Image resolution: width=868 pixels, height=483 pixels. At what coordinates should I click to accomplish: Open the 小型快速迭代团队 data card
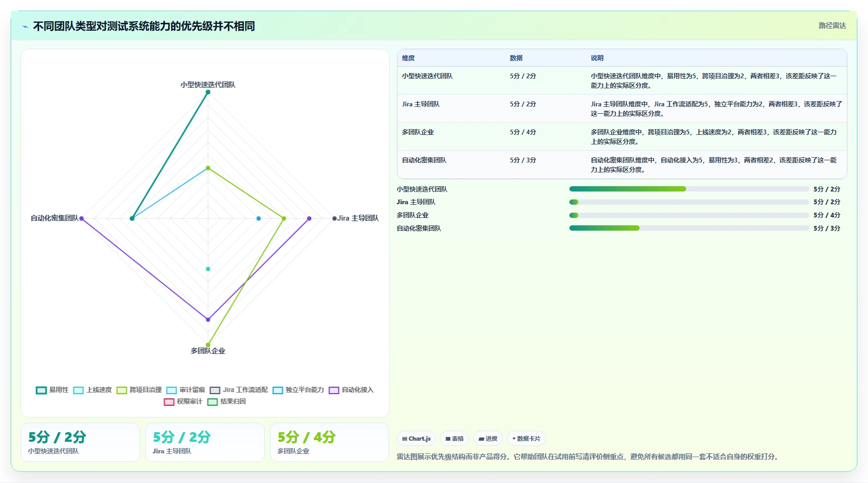(x=80, y=442)
